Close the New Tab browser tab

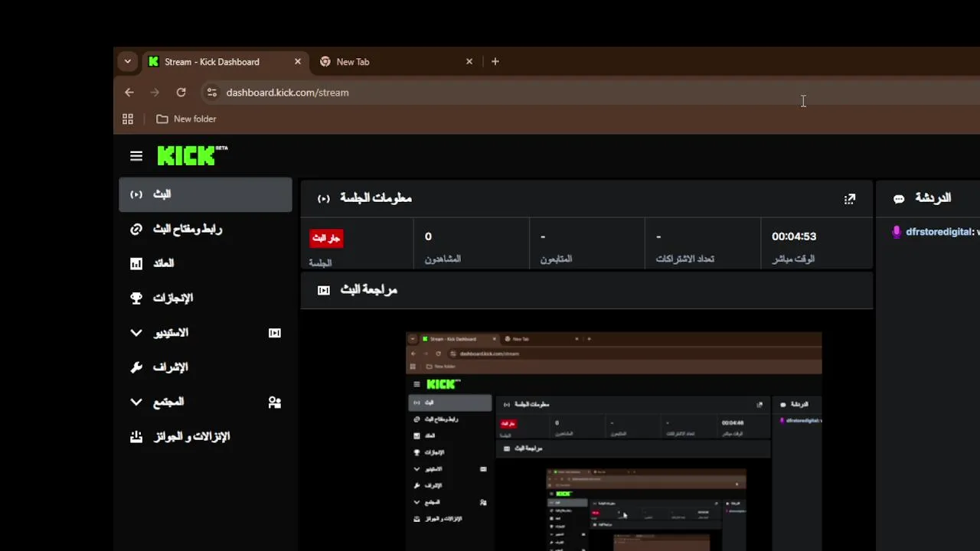[469, 62]
